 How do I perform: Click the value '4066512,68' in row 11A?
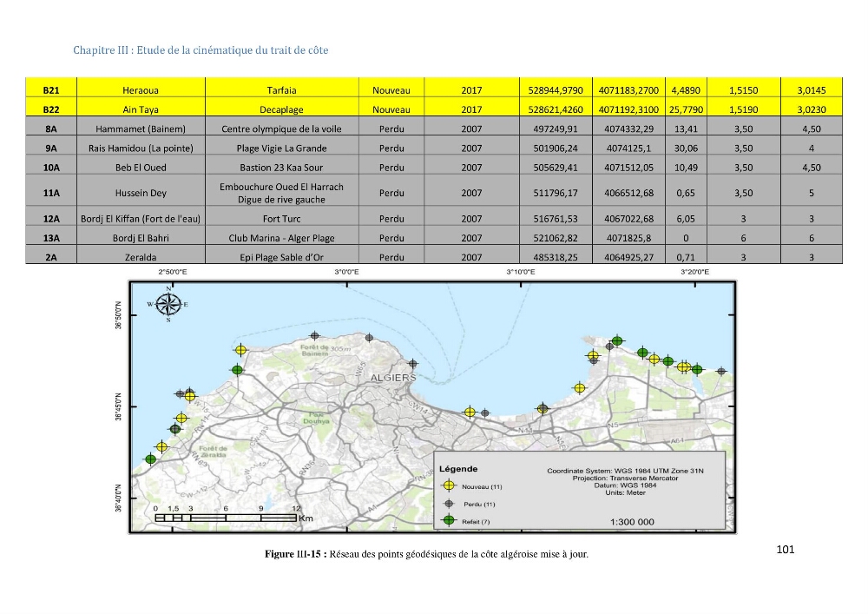coord(628,193)
